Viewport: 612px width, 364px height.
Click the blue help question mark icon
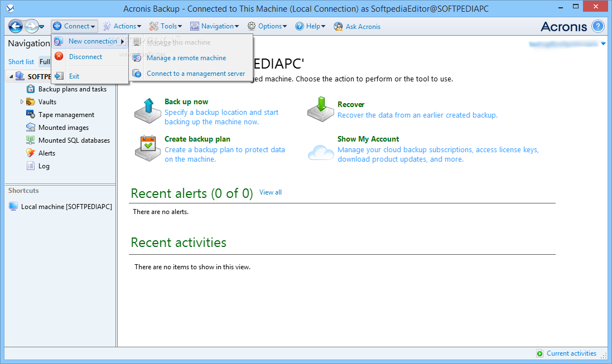coord(598,26)
